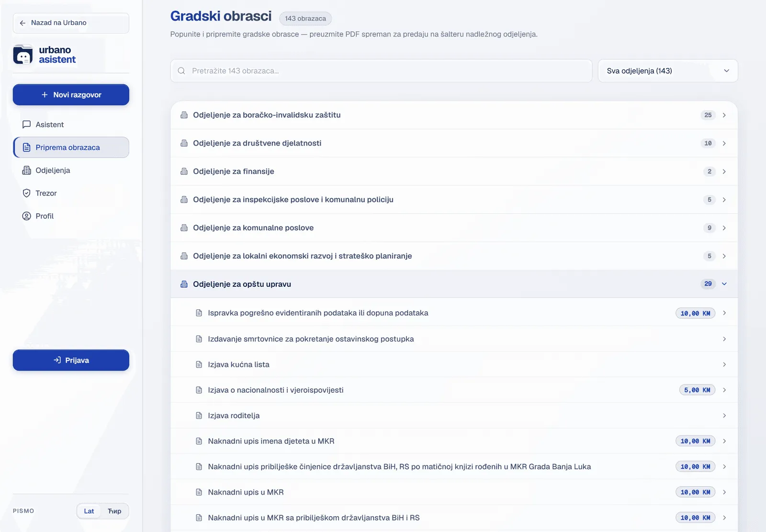
Task: Click the urbano asistent logo icon
Action: tap(23, 55)
